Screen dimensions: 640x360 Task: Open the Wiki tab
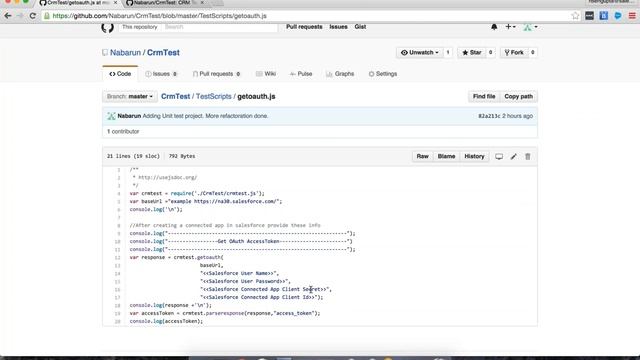[x=266, y=74]
